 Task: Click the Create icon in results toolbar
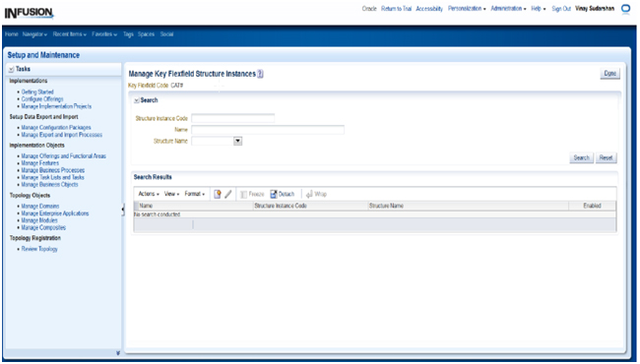tap(218, 194)
